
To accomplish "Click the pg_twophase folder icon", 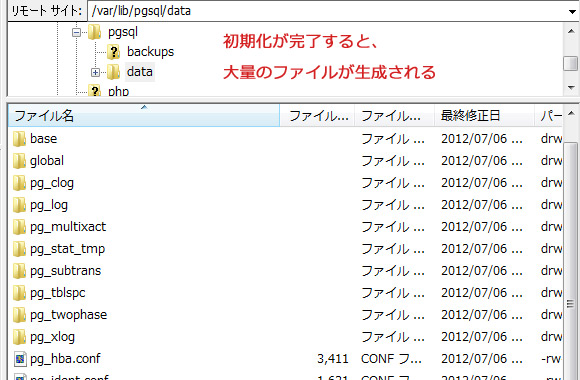I will 19,315.
